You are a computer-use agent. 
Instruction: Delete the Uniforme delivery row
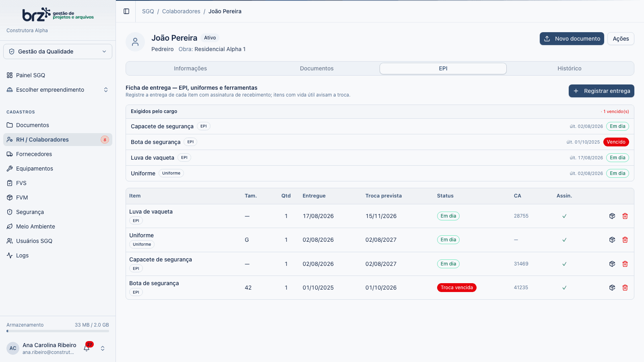[x=625, y=240]
